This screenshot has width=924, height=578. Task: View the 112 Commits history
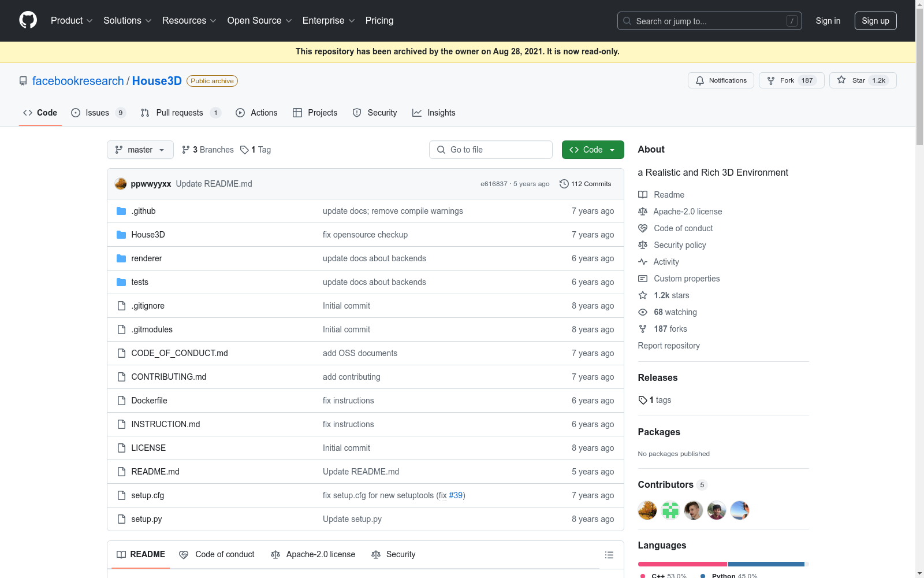point(586,184)
